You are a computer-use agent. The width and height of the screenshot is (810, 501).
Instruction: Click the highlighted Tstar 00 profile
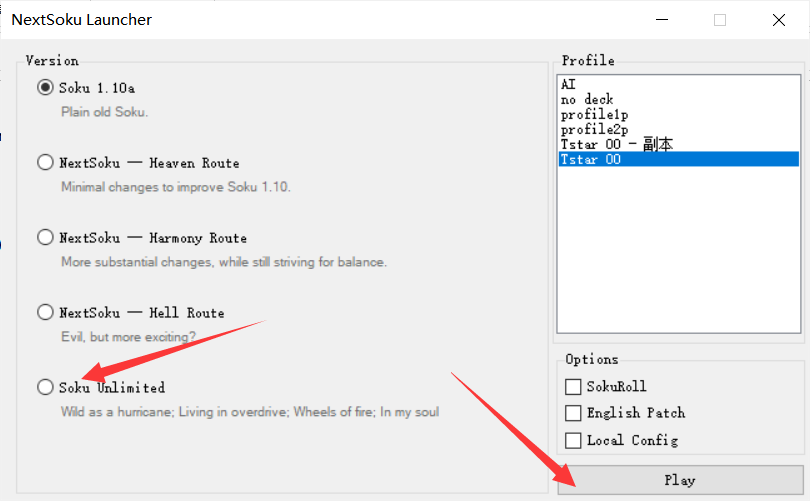(591, 159)
